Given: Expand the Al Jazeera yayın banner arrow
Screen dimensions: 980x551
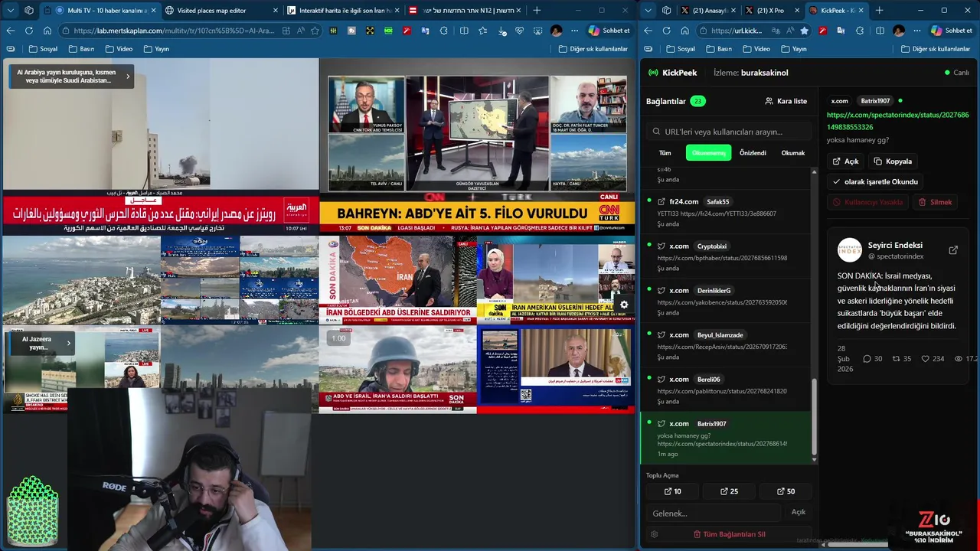Looking at the screenshot, I should pyautogui.click(x=68, y=343).
